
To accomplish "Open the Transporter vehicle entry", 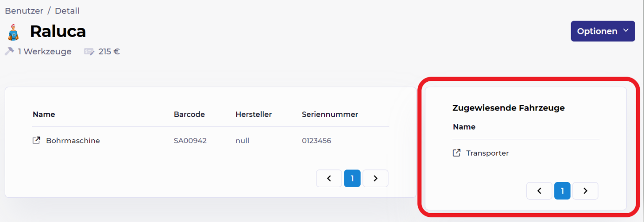I will pos(487,153).
